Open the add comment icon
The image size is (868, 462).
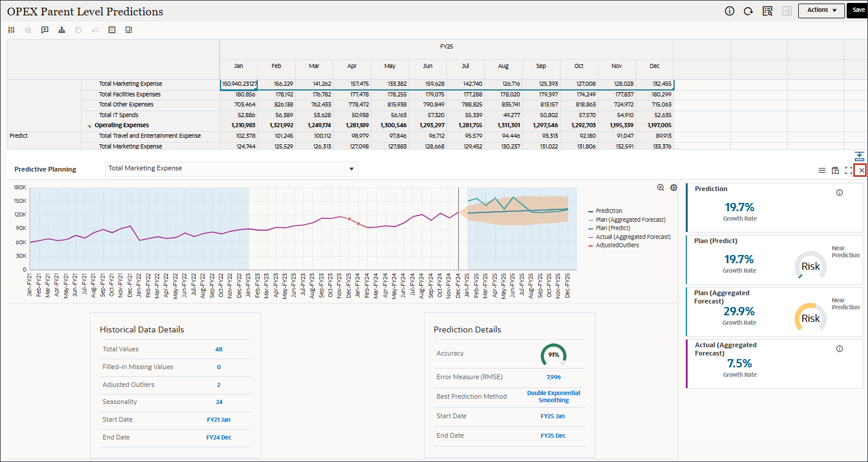pyautogui.click(x=44, y=30)
